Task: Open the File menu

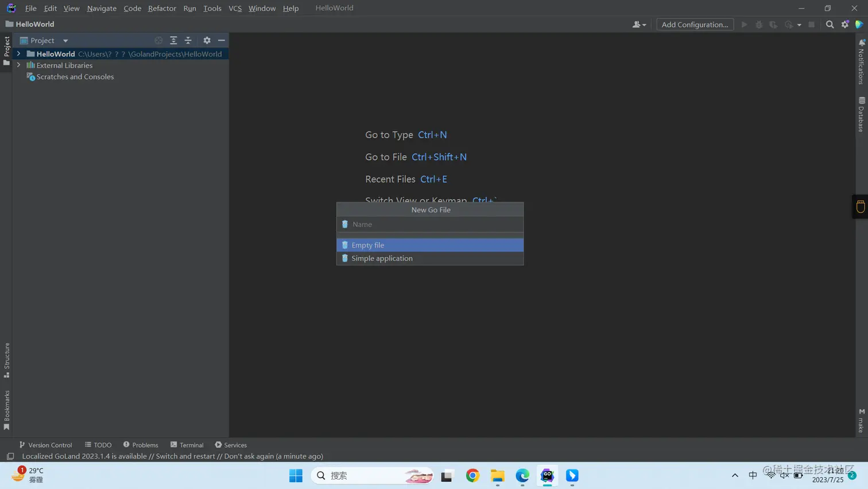Action: point(31,8)
